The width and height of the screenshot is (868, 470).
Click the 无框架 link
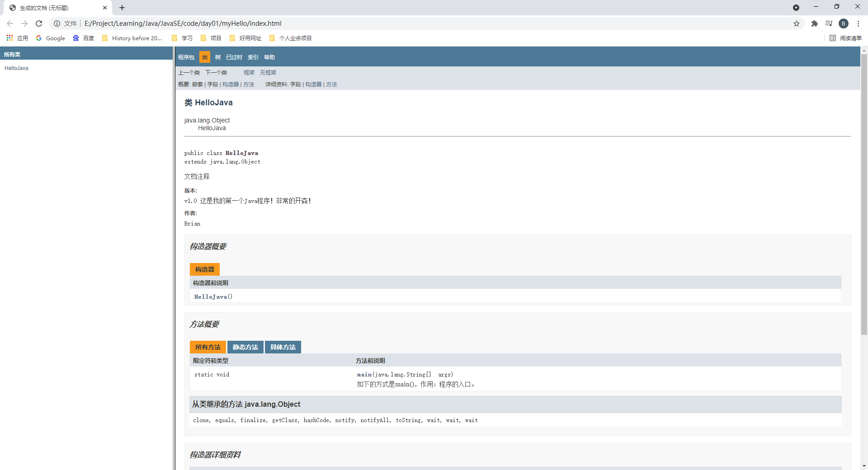[268, 73]
